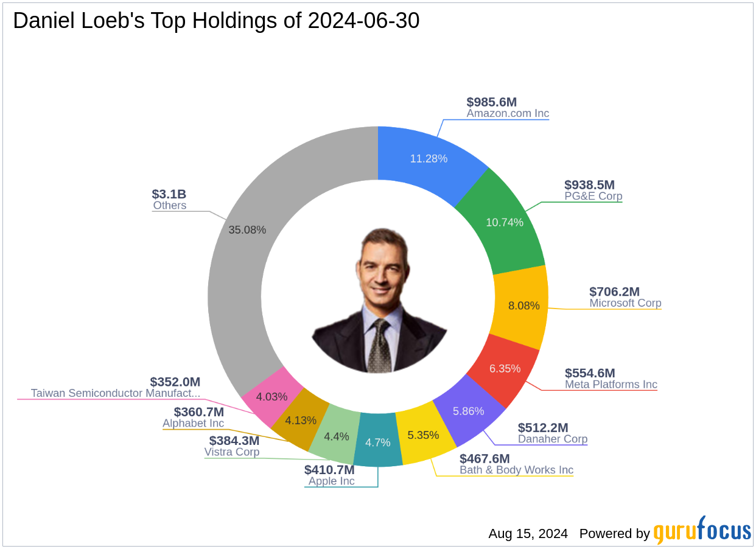Viewport: 756px width, 549px height.
Task: Click the Microsoft Corp label
Action: [x=625, y=302]
